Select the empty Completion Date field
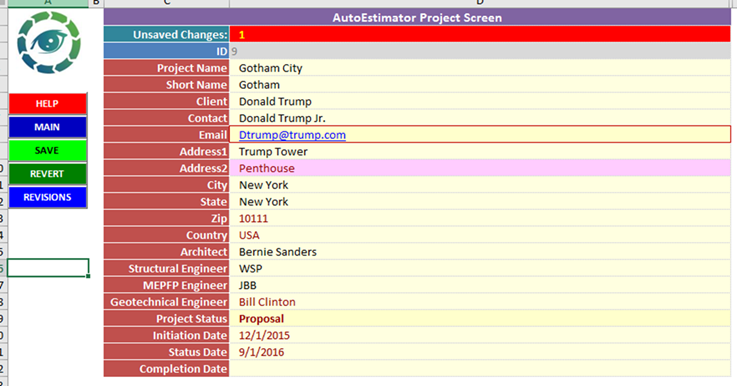Screen dimensions: 737x386 pyautogui.click(x=480, y=369)
